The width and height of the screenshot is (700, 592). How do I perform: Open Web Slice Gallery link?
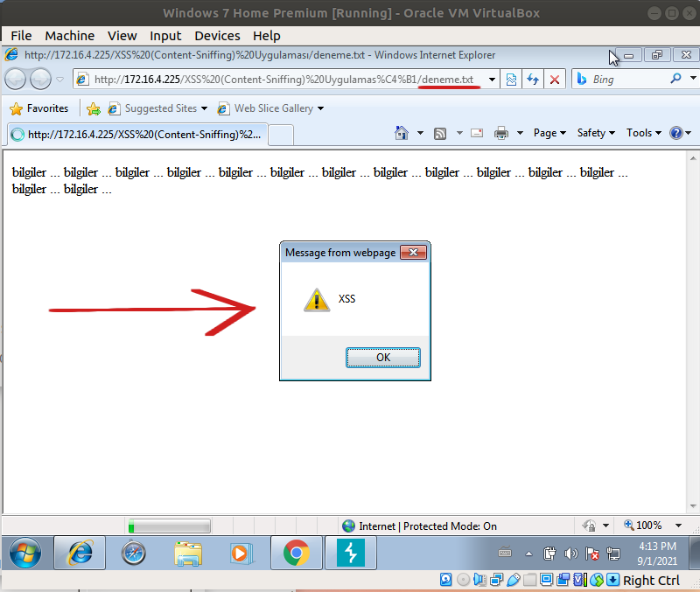tap(270, 108)
